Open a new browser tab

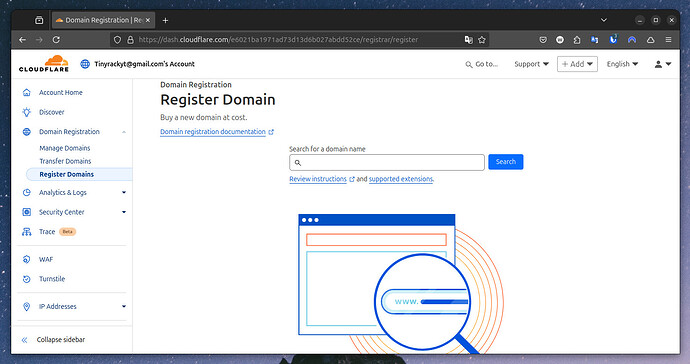coord(165,20)
